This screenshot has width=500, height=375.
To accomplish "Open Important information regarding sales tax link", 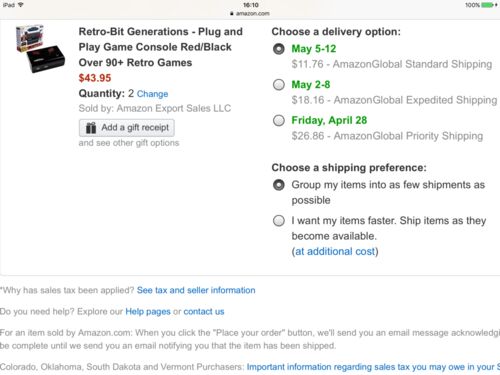I will point(373,367).
